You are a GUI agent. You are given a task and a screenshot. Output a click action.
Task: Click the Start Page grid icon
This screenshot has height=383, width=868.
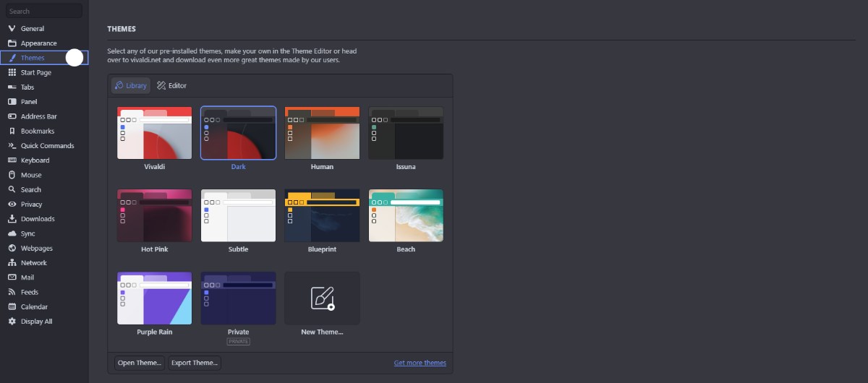pos(12,72)
